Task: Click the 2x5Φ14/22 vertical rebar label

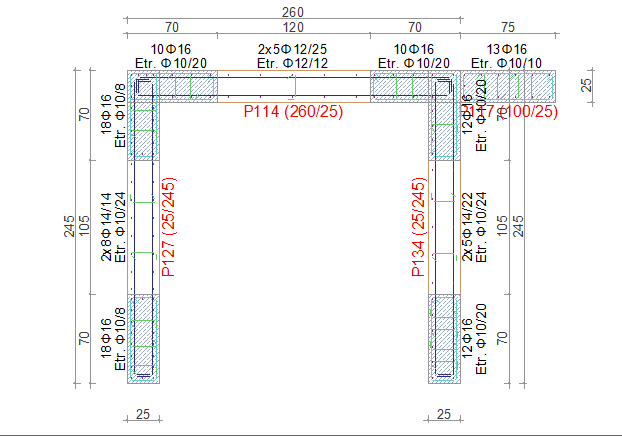Action: tap(467, 226)
